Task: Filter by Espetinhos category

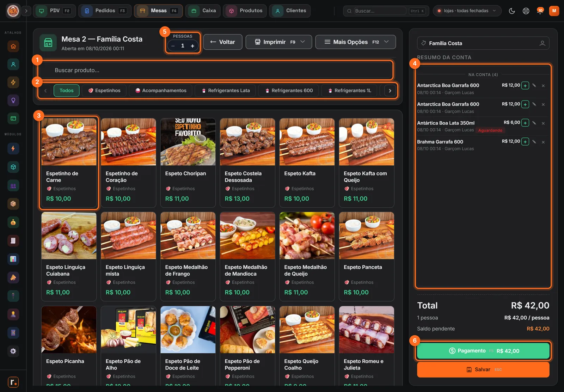Action: 104,91
